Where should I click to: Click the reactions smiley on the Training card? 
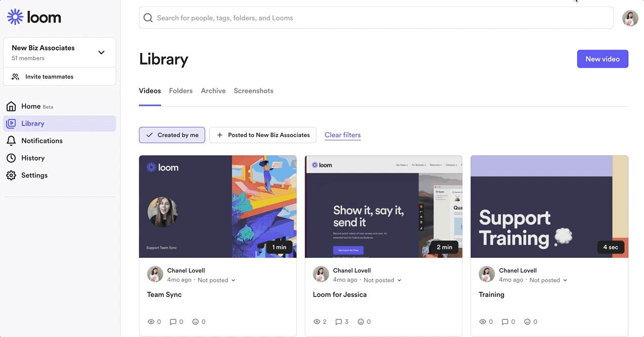click(527, 322)
